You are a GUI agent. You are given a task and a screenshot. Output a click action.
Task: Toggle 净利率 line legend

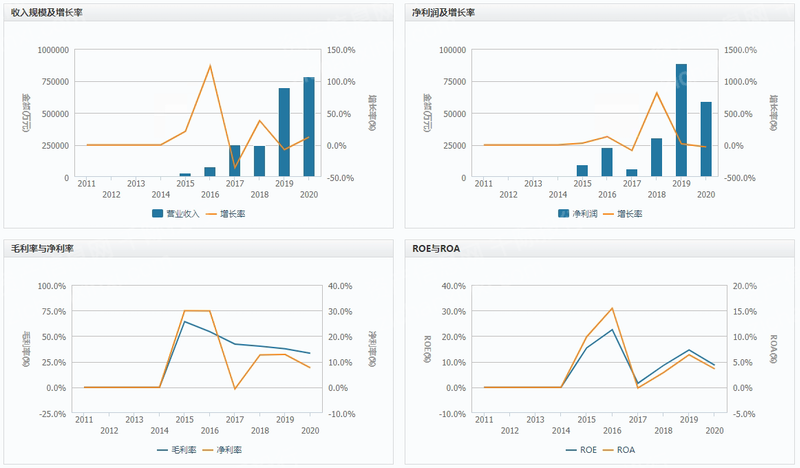pos(224,450)
